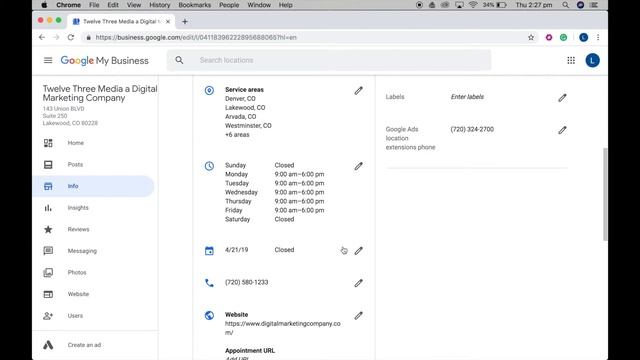The width and height of the screenshot is (640, 360).
Task: Edit business hours with pencil icon
Action: (358, 166)
